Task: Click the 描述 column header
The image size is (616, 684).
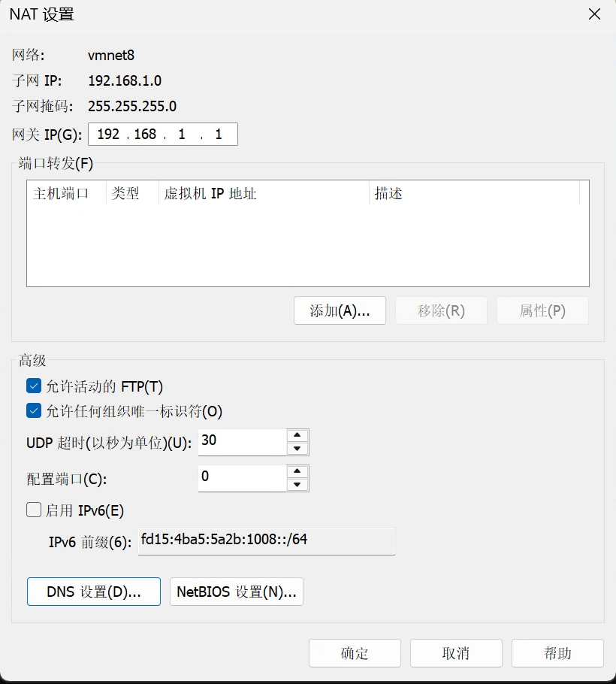Action: tap(474, 193)
